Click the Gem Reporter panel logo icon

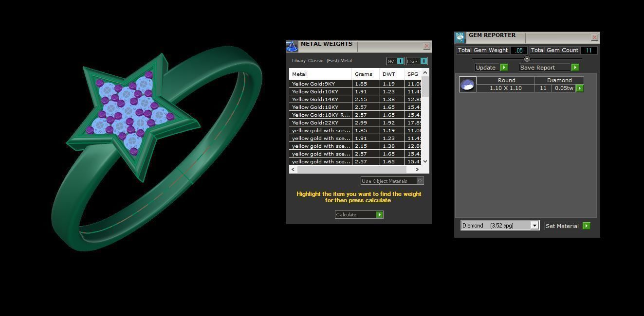[x=460, y=37]
